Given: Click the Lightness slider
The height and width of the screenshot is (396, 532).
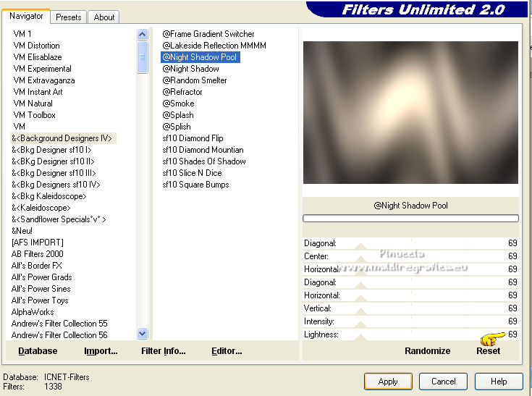Looking at the screenshot, I should tap(410, 334).
